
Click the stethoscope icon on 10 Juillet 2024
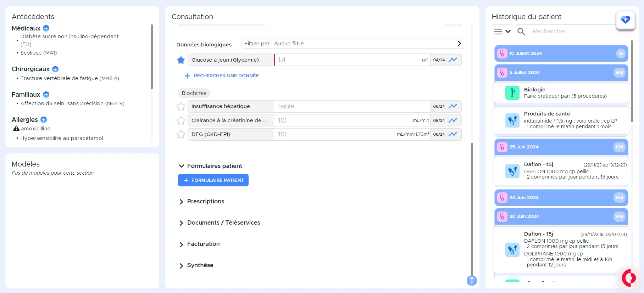click(x=502, y=53)
